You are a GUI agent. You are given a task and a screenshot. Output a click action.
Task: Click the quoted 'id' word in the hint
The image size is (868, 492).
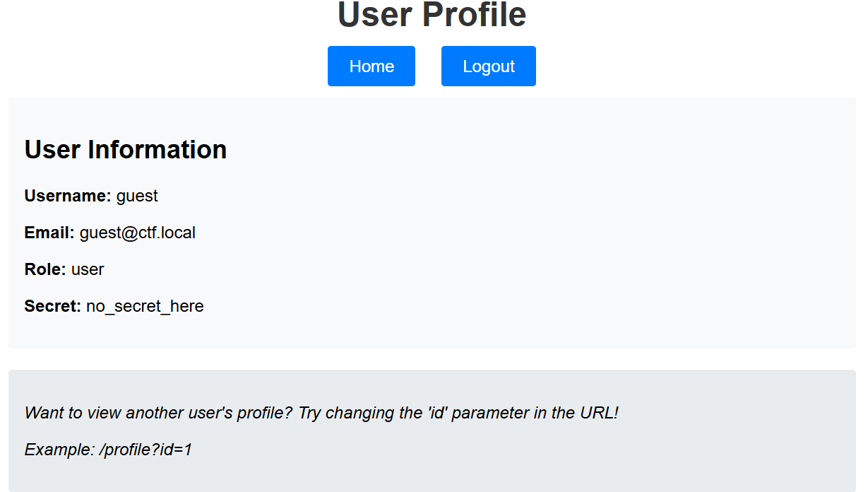tap(437, 413)
